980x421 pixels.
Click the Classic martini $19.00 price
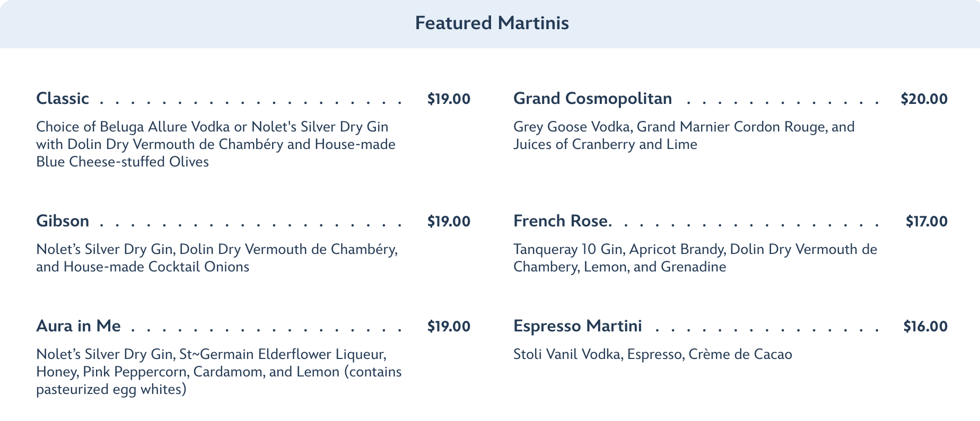coord(449,99)
